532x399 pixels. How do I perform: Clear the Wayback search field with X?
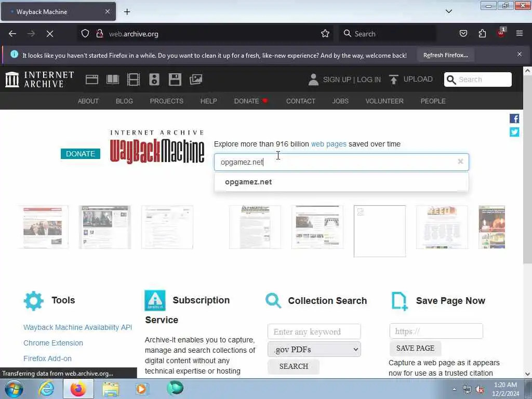pos(460,162)
